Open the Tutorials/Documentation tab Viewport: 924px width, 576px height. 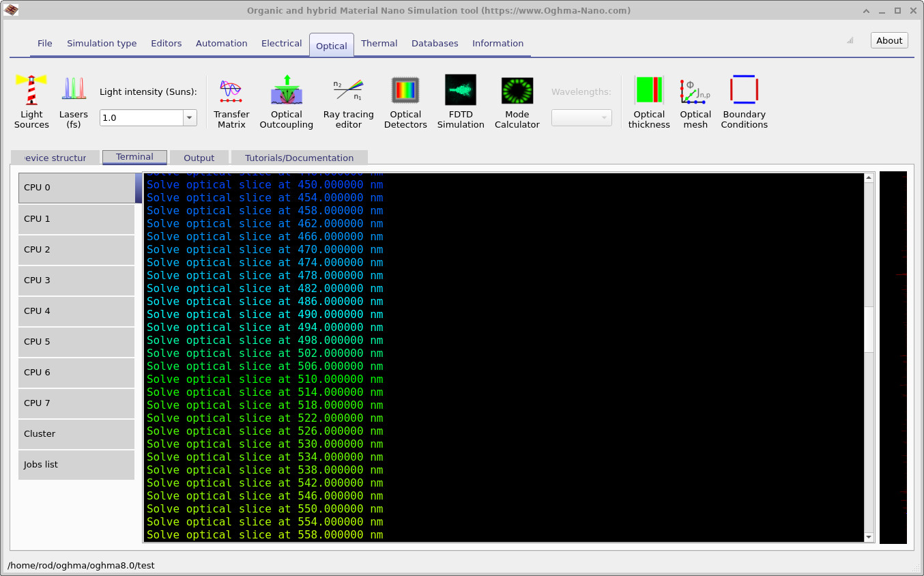(299, 157)
